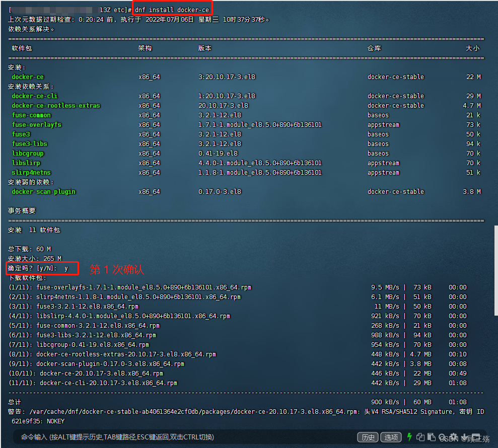
Task: Click the paste icon on the bottom toolbar
Action: click(431, 437)
